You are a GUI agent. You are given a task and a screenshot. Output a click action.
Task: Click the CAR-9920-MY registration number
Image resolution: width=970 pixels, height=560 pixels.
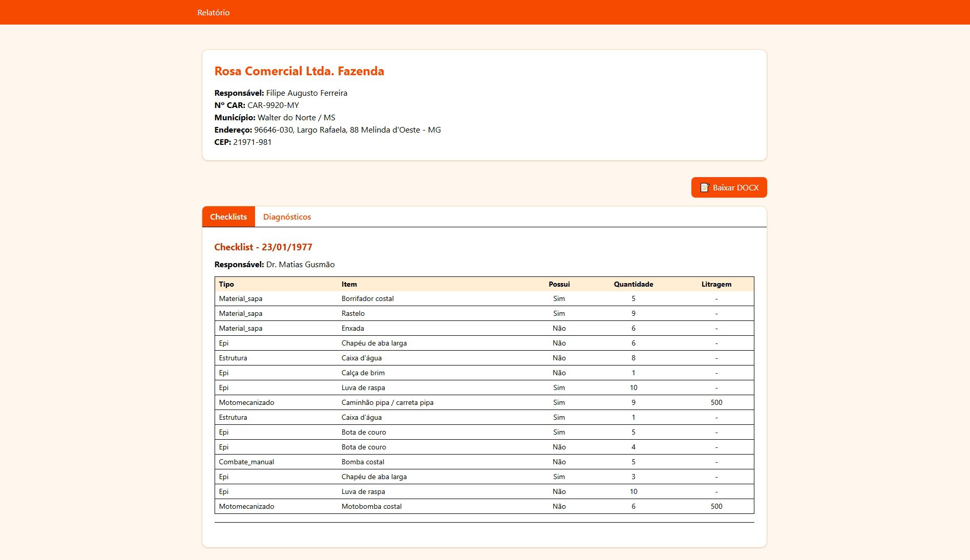(x=273, y=105)
